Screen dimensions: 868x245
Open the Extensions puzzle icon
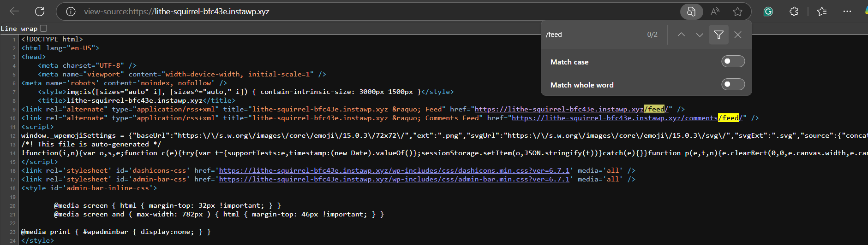(794, 12)
